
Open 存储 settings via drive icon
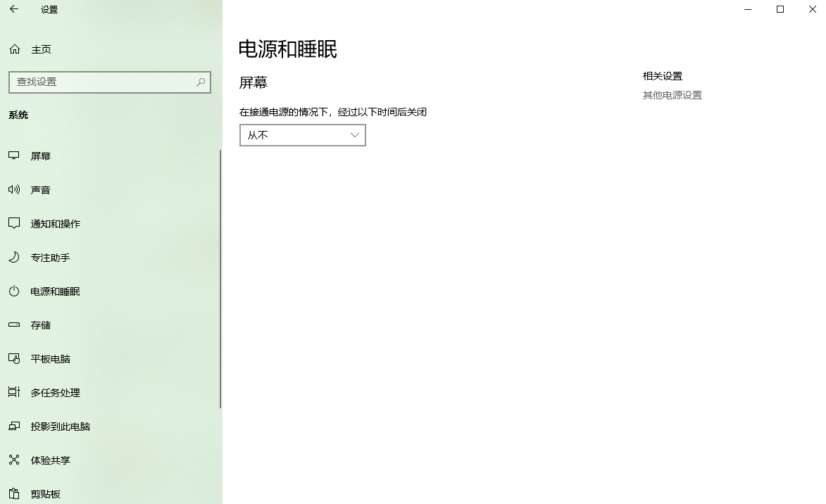coord(14,325)
